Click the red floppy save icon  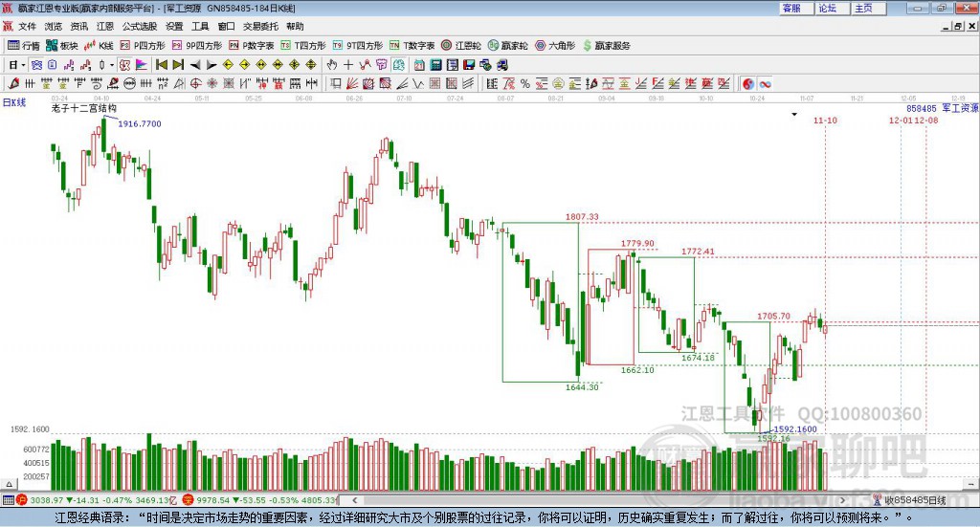coord(469,65)
